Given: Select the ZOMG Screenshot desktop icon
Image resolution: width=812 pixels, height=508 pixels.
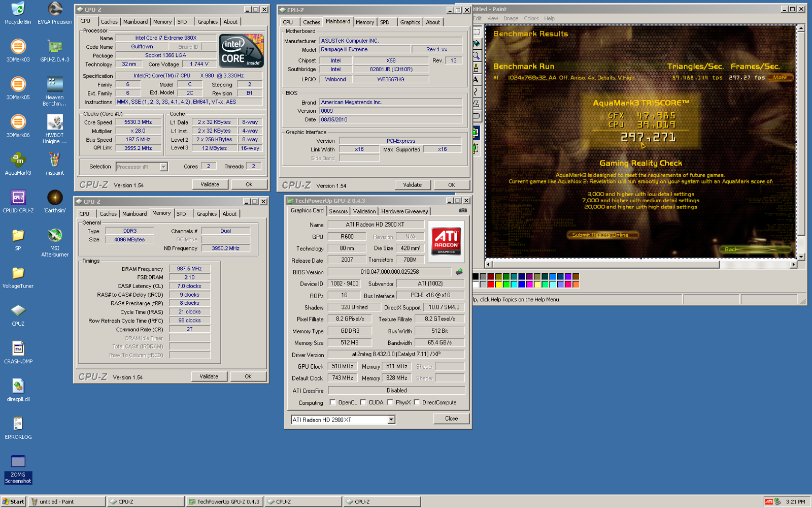Looking at the screenshot, I should (x=18, y=469).
